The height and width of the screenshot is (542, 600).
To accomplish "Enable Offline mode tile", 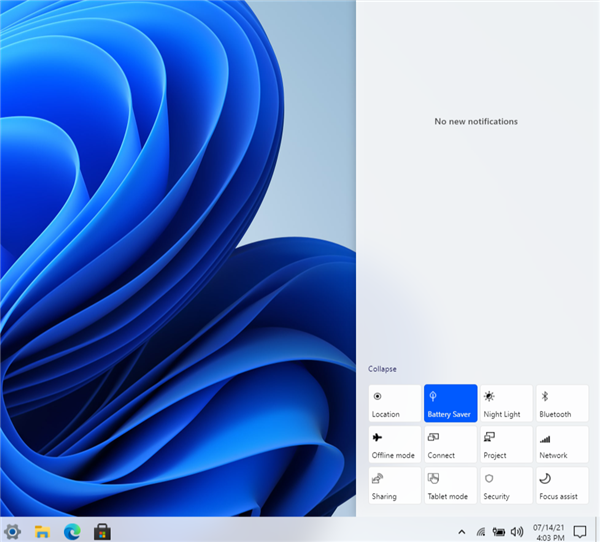I will click(395, 444).
